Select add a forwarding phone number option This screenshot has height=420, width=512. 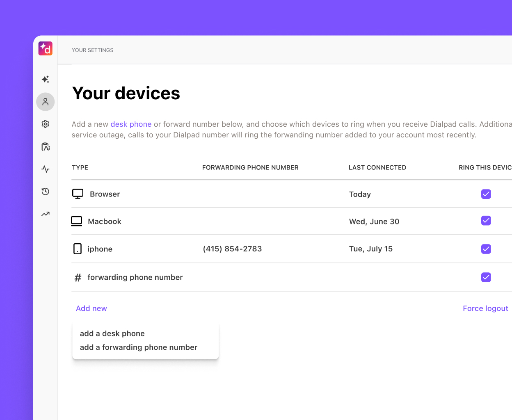138,347
